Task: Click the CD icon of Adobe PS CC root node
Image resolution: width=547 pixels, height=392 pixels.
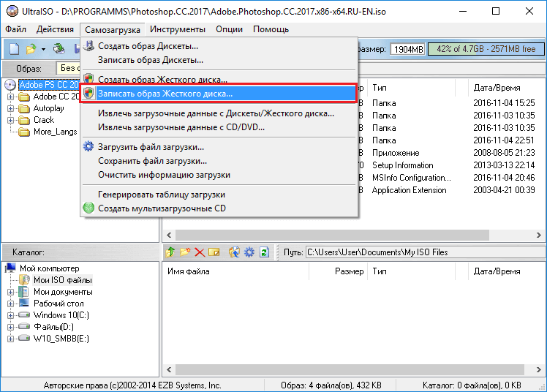Action: 10,85
